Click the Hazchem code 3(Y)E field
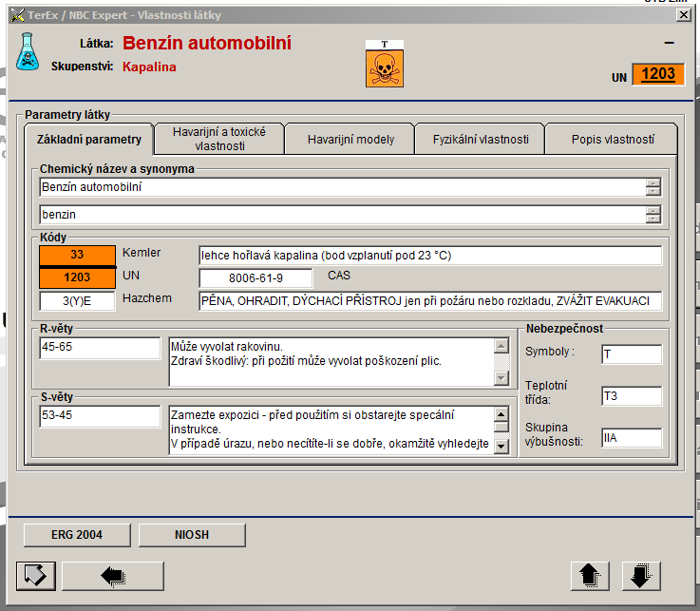This screenshot has height=611, width=700. pos(77,300)
